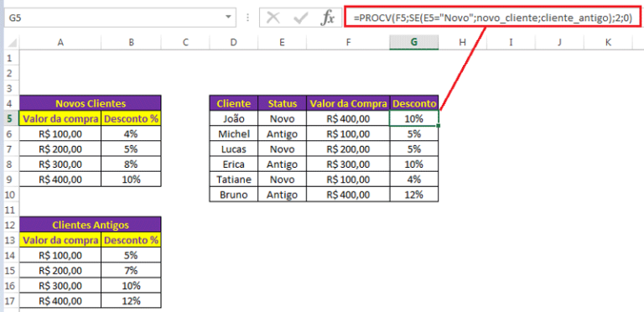
Task: Click Desconto % header in row 13
Action: click(x=131, y=240)
